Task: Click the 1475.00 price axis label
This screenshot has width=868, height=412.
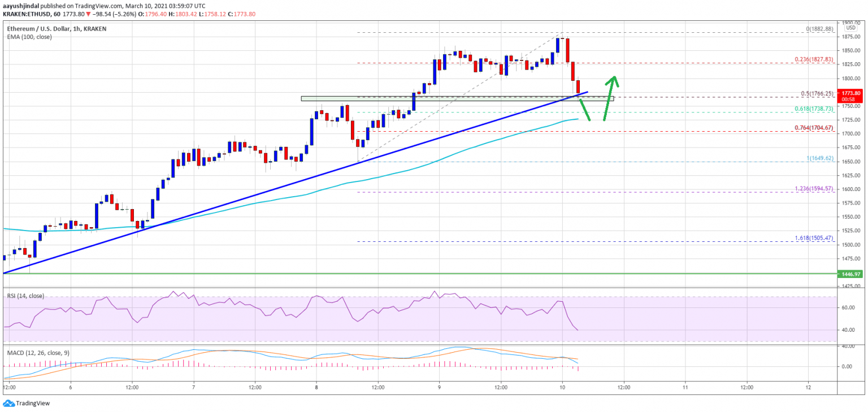Action: coord(851,258)
